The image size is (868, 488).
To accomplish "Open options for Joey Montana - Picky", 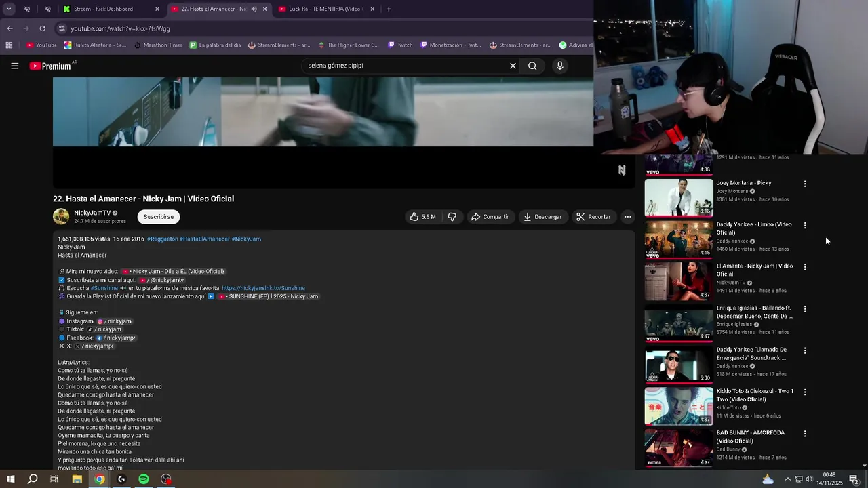I will tap(805, 184).
